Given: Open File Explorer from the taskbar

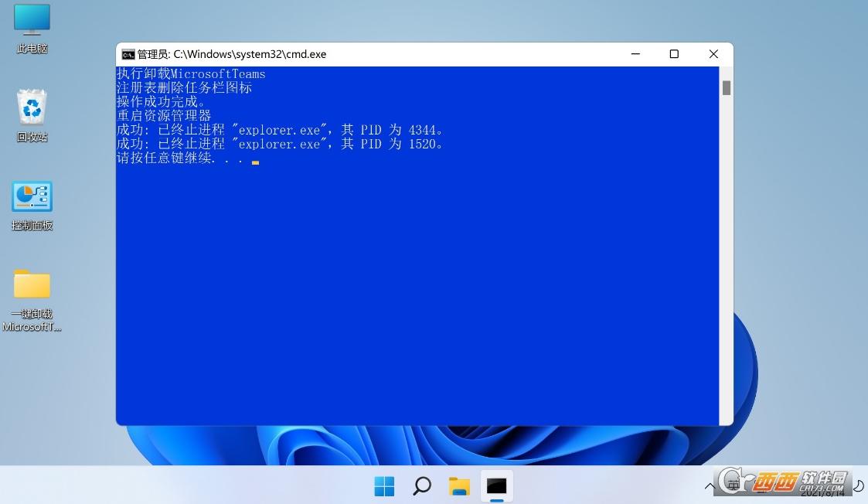Looking at the screenshot, I should pyautogui.click(x=459, y=486).
